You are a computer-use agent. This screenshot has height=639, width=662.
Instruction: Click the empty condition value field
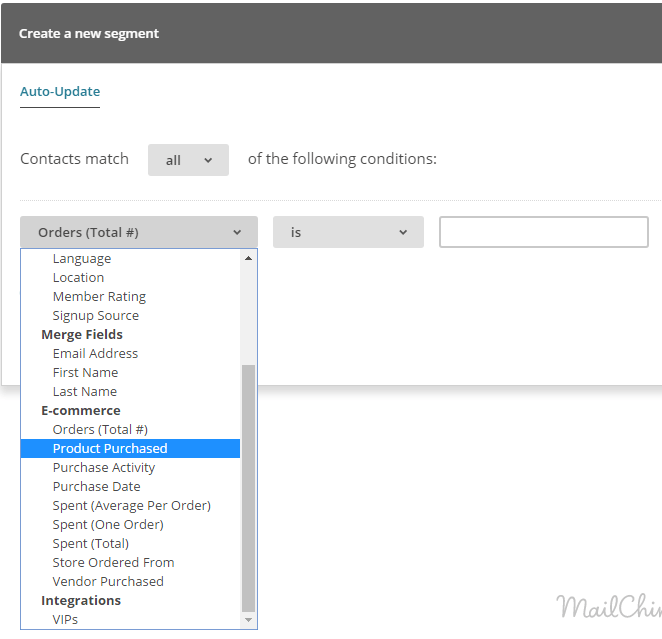(x=544, y=232)
